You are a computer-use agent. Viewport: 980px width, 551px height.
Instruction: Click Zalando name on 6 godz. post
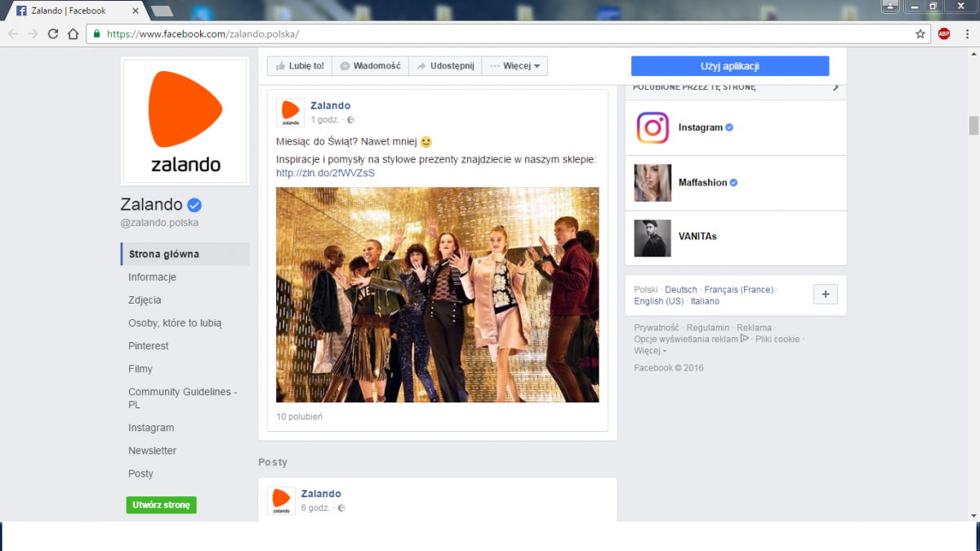[321, 493]
